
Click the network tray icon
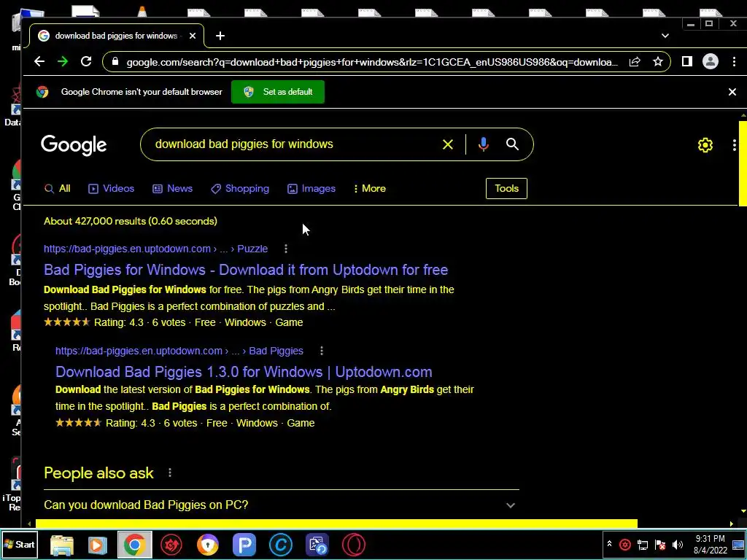(x=642, y=544)
